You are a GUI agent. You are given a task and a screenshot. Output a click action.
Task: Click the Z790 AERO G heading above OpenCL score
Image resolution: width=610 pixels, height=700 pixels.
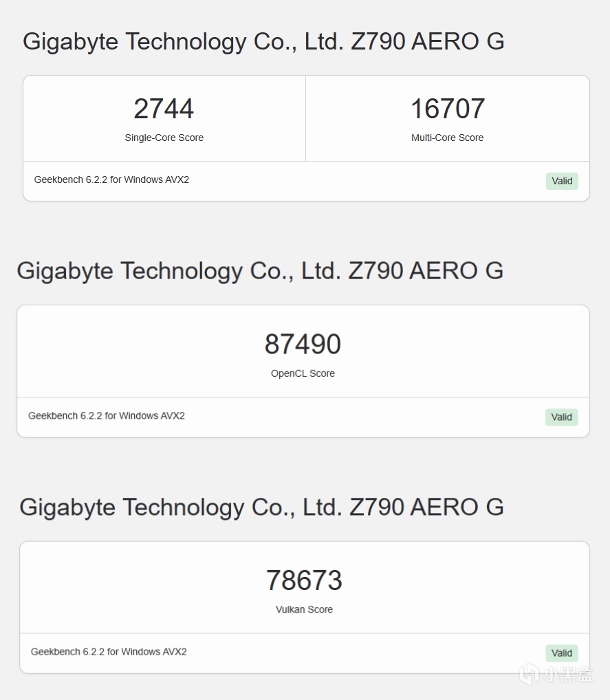tap(260, 270)
